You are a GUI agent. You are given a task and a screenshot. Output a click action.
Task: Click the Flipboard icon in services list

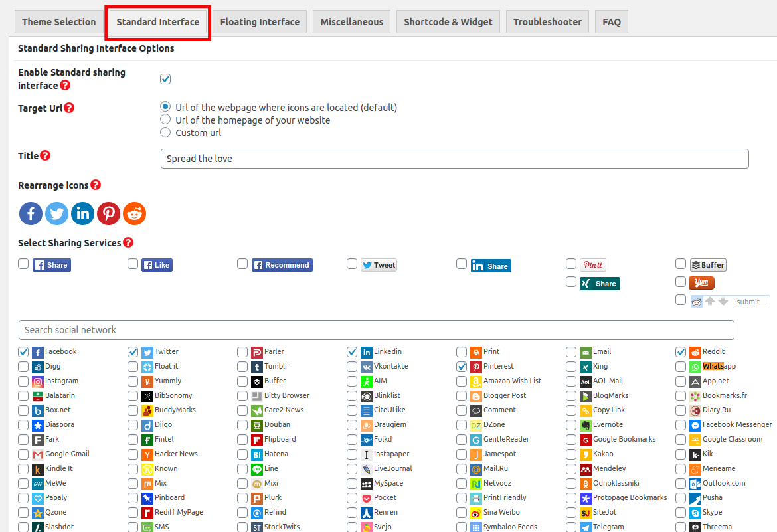[257, 440]
